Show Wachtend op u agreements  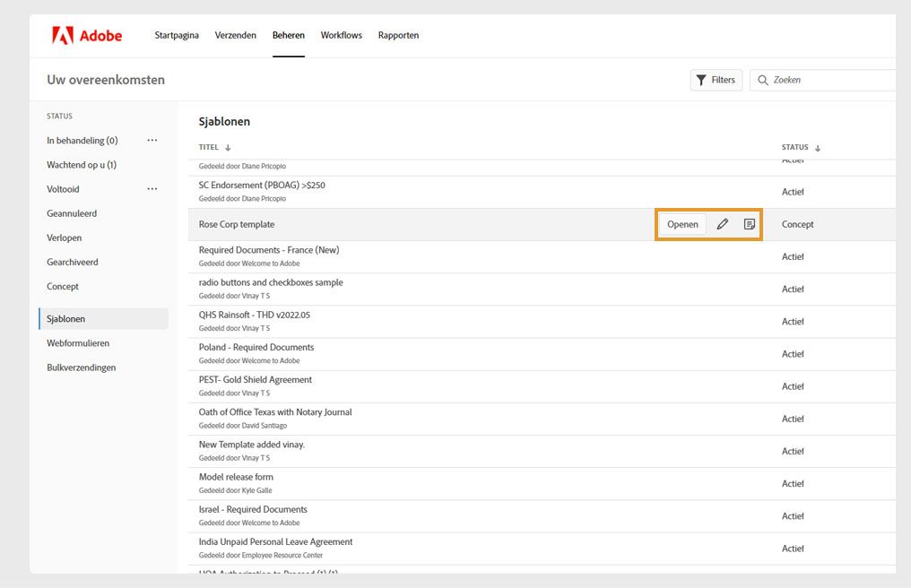(82, 165)
